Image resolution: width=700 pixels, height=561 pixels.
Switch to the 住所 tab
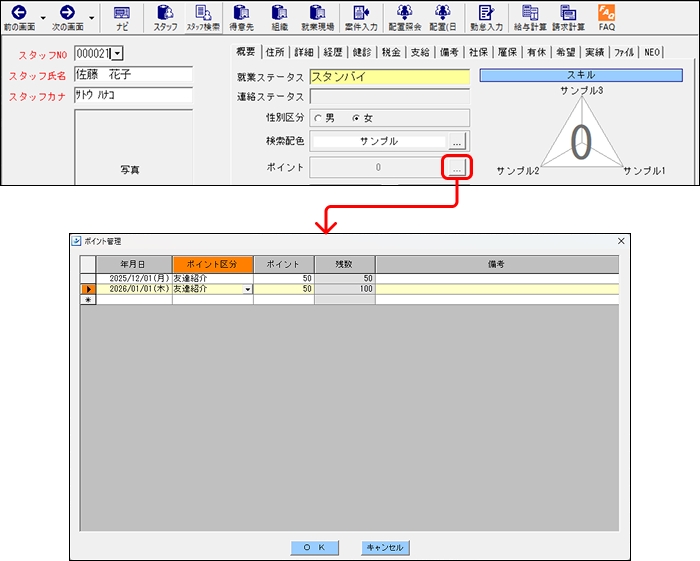(x=275, y=52)
